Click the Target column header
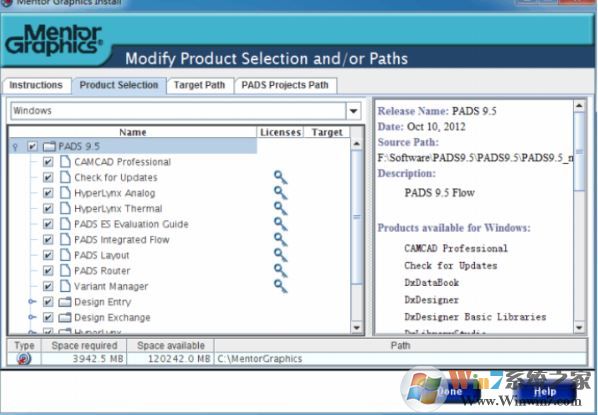The height and width of the screenshot is (415, 598). (327, 132)
